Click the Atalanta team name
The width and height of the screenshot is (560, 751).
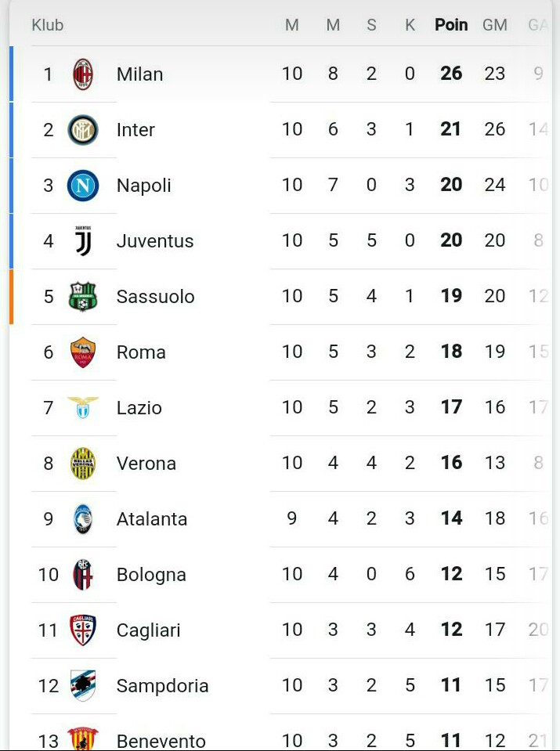pyautogui.click(x=152, y=519)
